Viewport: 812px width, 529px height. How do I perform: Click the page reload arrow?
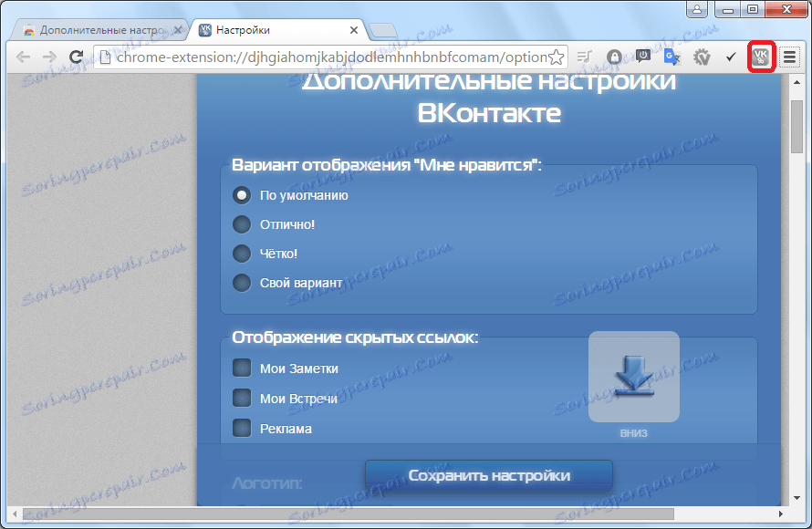(x=76, y=56)
